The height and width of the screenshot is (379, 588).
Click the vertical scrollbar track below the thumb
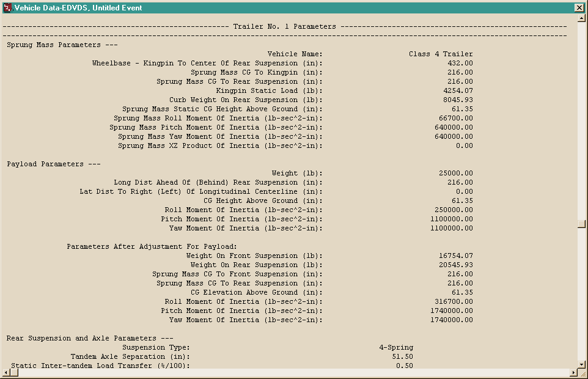[x=582, y=294]
